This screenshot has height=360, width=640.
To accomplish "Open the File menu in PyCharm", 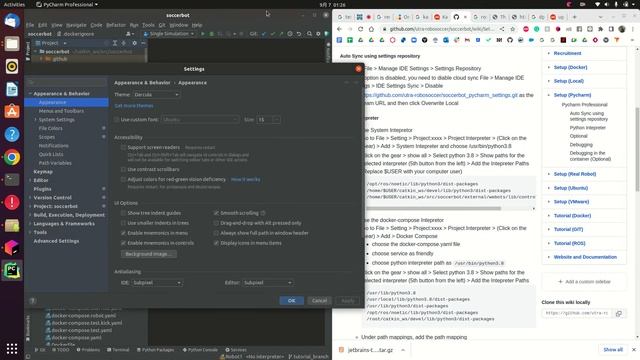I will (x=30, y=25).
